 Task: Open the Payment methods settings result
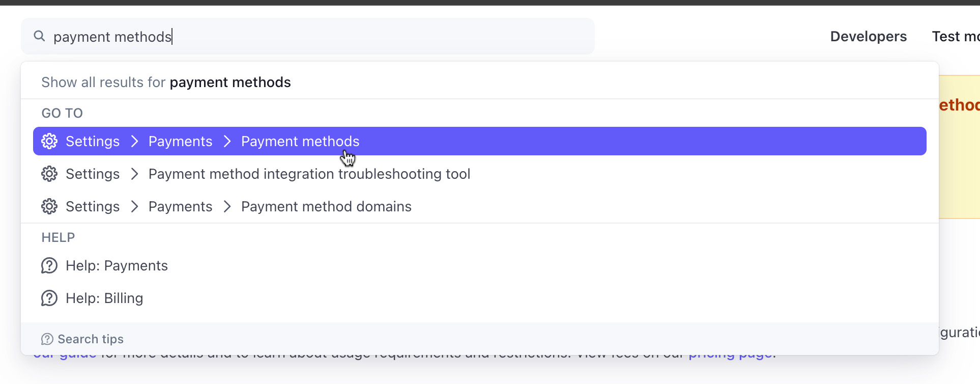point(300,141)
